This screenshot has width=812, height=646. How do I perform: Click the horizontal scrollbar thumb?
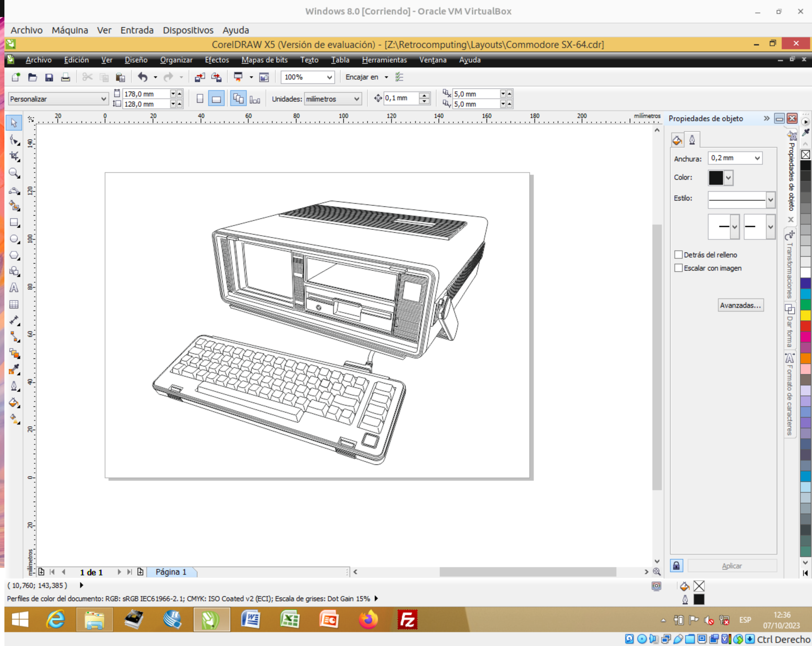pos(527,572)
